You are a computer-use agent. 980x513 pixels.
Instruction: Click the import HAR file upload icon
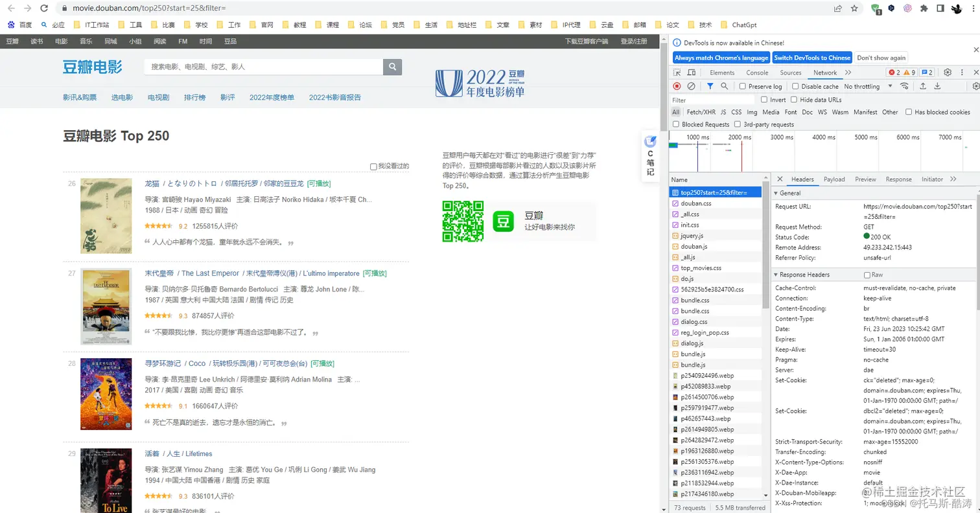(x=923, y=86)
